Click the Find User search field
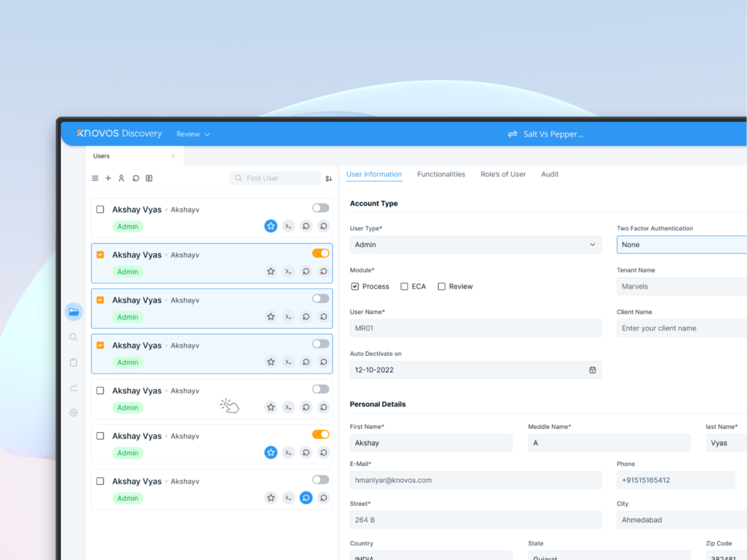Viewport: 747px width, 560px height. pos(276,178)
